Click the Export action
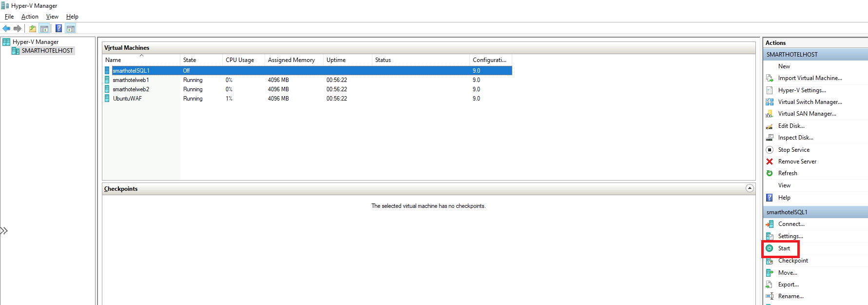 click(788, 285)
